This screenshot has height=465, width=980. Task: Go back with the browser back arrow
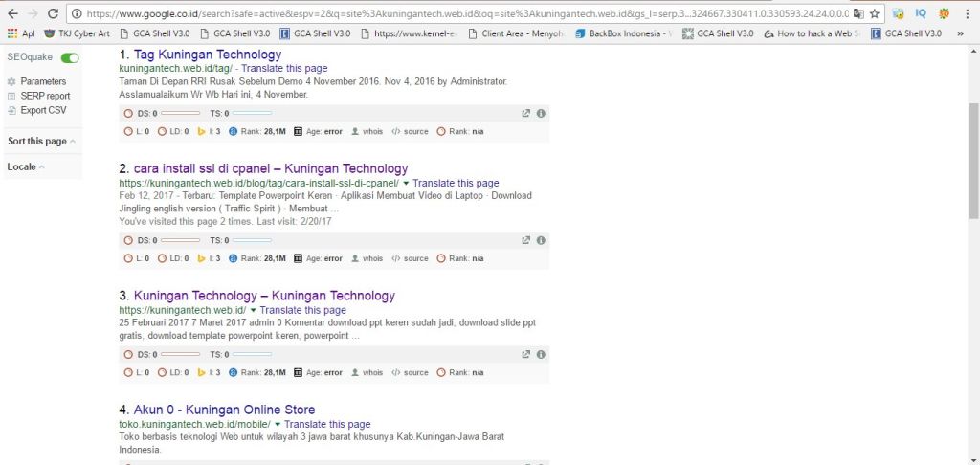[12, 13]
